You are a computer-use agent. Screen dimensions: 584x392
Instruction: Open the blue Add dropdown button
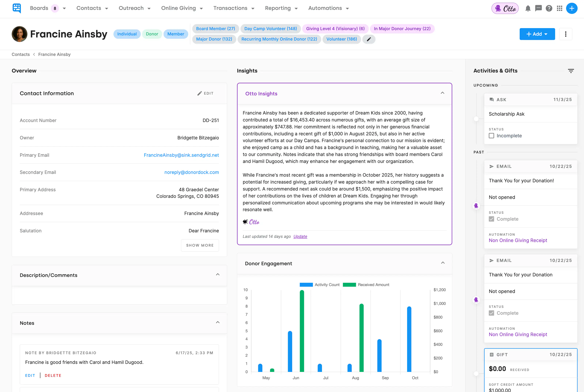point(537,34)
